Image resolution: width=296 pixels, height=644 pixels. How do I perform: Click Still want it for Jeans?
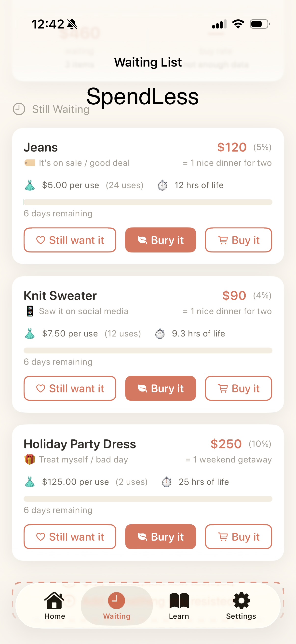pyautogui.click(x=70, y=240)
